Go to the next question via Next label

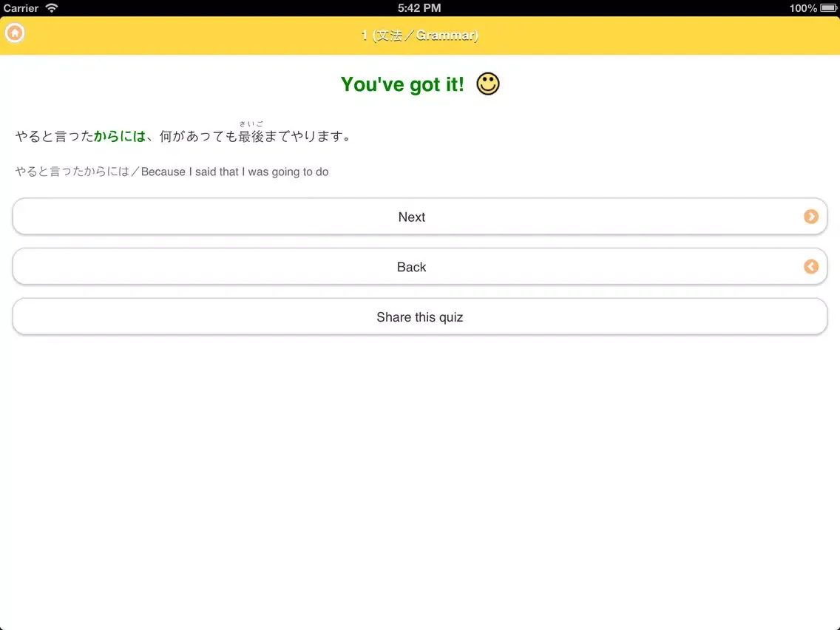coord(411,217)
